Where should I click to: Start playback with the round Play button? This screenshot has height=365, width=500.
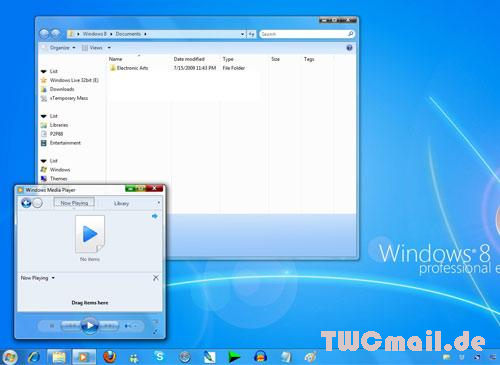tap(89, 326)
